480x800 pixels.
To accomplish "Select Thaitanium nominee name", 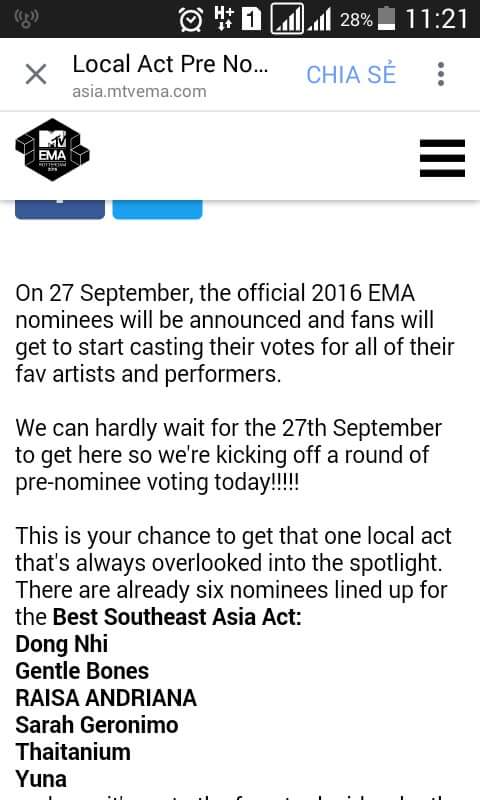I will click(x=73, y=752).
